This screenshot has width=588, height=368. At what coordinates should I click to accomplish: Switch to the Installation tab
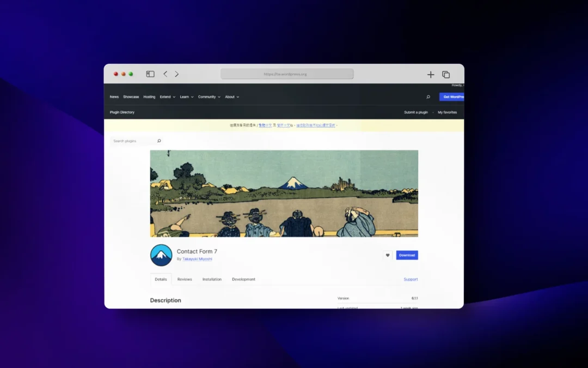coord(212,279)
